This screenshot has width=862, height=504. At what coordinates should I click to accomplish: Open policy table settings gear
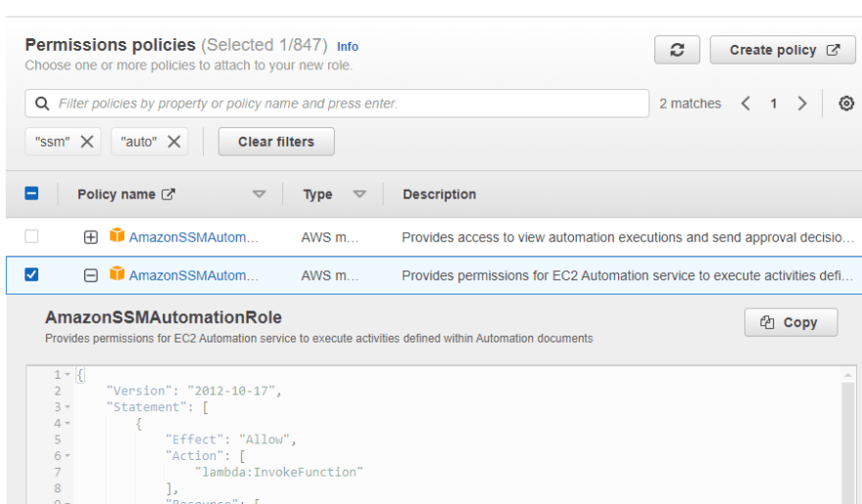[x=846, y=103]
